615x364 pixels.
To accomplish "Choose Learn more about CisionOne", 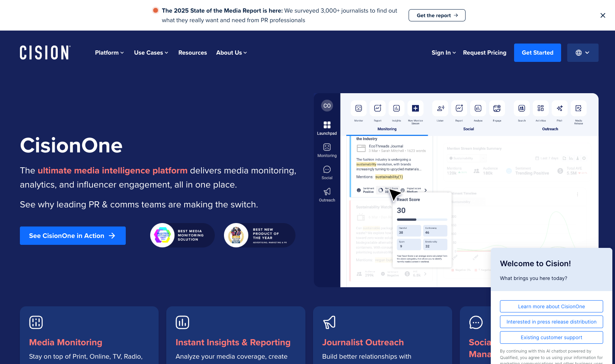I will (x=552, y=306).
